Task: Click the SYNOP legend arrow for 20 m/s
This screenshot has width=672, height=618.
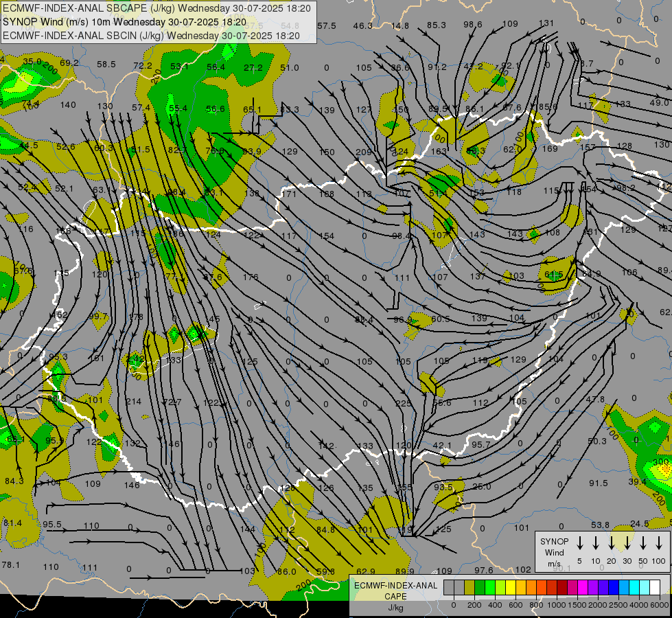Action: click(611, 542)
